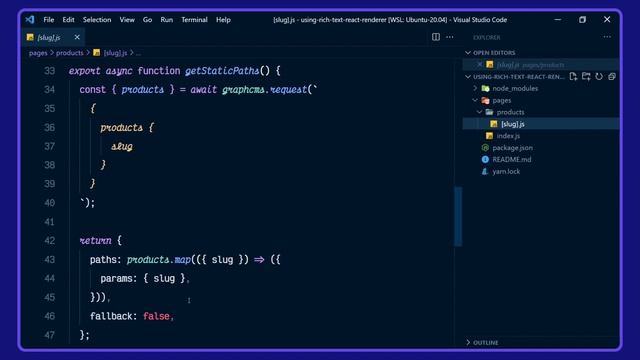Image resolution: width=640 pixels, height=360 pixels.
Task: Click the node_modules folder icon
Action: point(485,88)
